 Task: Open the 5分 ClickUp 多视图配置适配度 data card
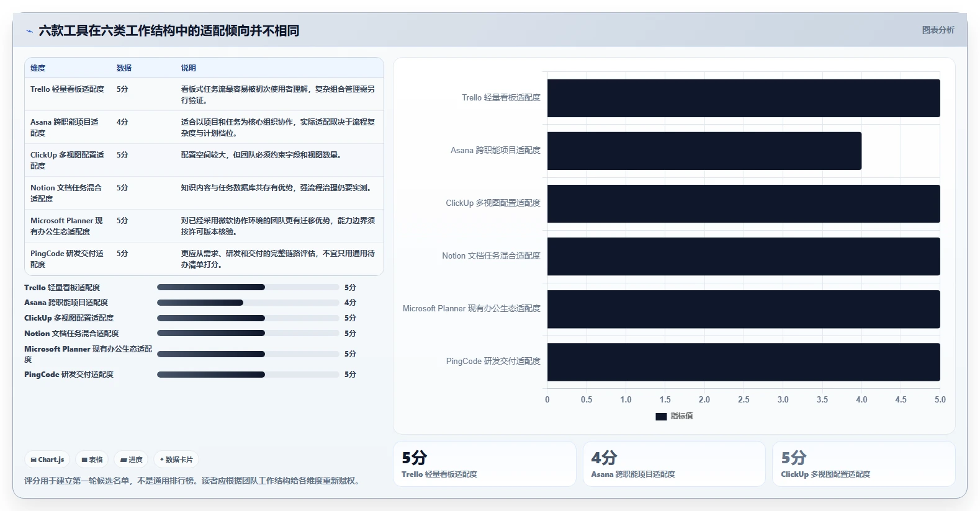[864, 464]
